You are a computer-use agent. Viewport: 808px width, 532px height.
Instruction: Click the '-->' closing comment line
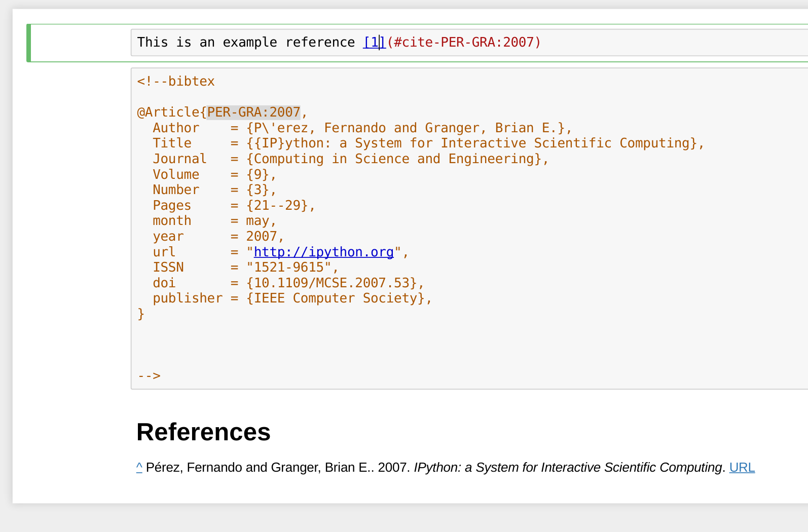tap(149, 375)
